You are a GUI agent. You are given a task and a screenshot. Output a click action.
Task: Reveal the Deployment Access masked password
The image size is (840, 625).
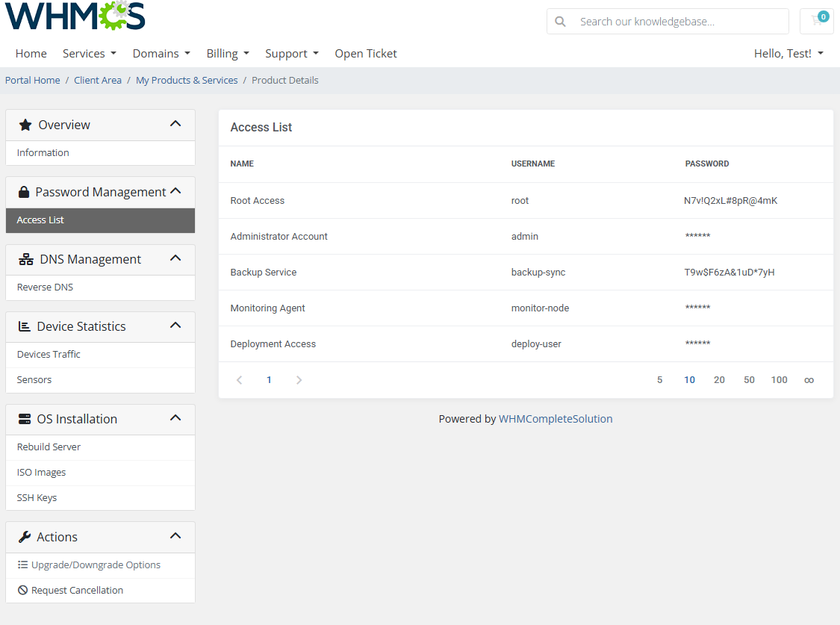[697, 343]
